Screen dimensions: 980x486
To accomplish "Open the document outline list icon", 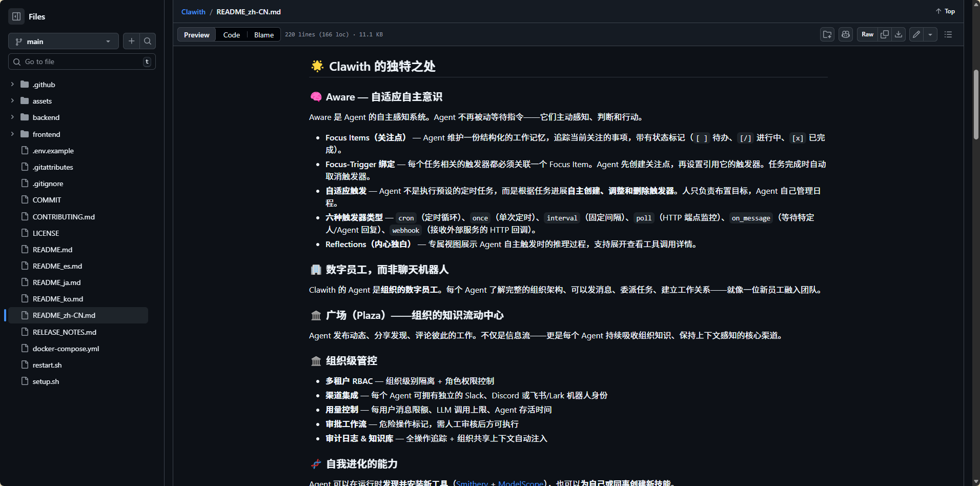I will click(x=948, y=34).
